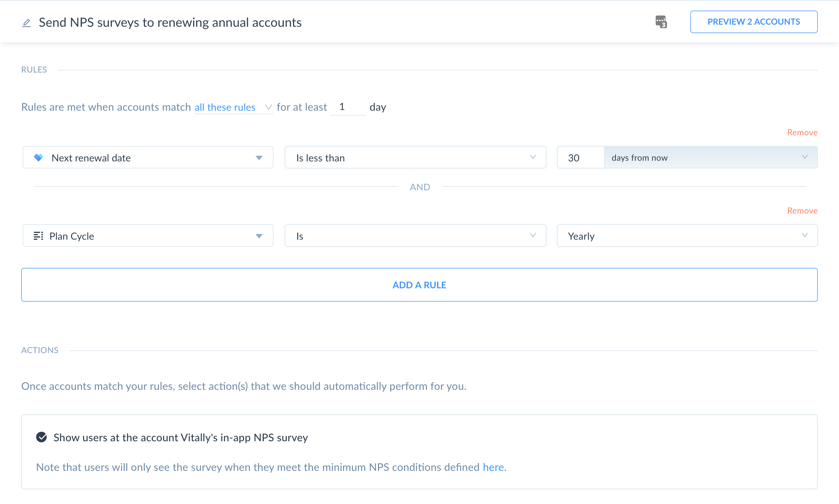This screenshot has width=839, height=504.
Task: Click the Plan Cycle list icon
Action: click(38, 236)
